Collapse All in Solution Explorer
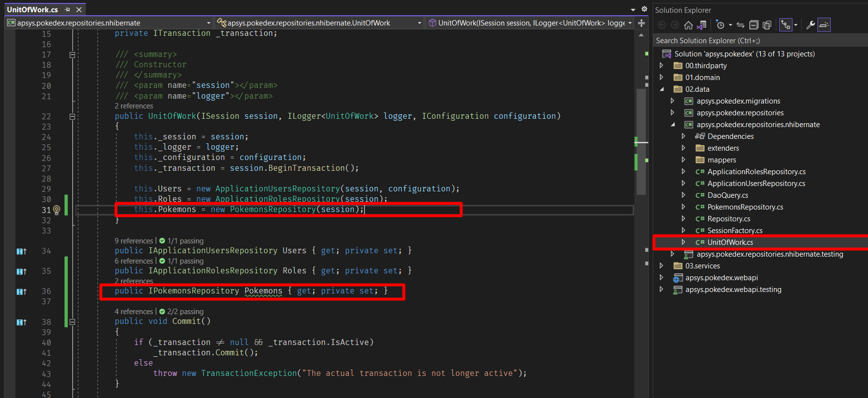 click(x=754, y=25)
